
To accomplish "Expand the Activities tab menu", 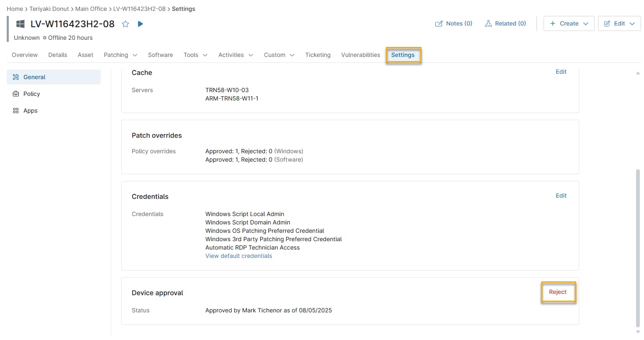I will pyautogui.click(x=235, y=55).
